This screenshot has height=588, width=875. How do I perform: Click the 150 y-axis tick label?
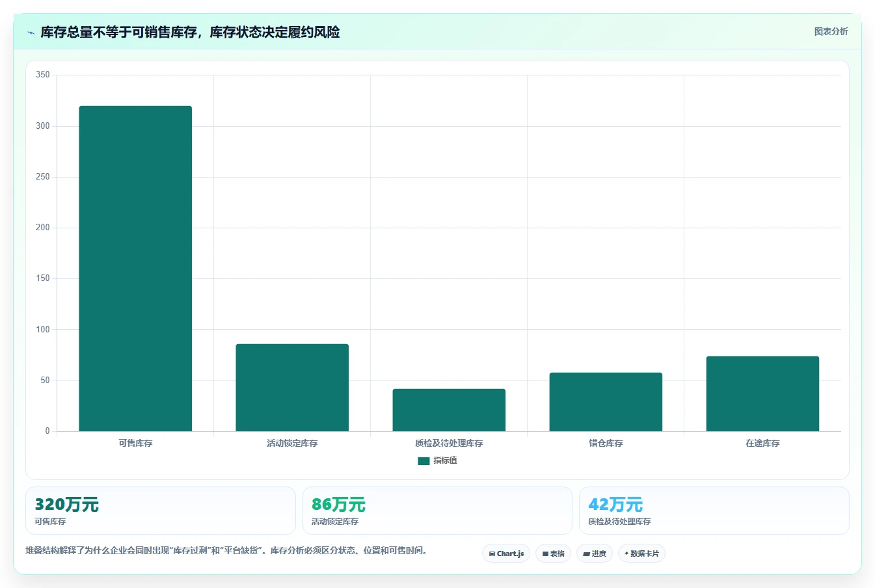point(43,278)
